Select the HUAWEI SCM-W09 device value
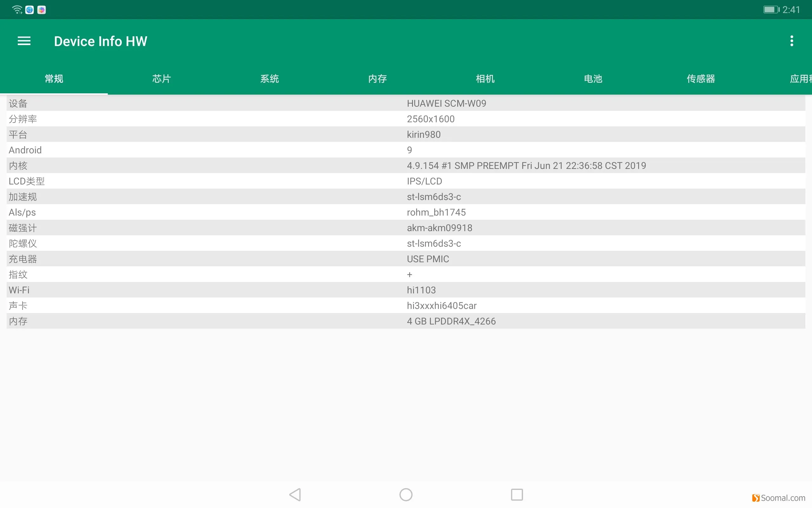This screenshot has height=508, width=812. click(x=446, y=104)
